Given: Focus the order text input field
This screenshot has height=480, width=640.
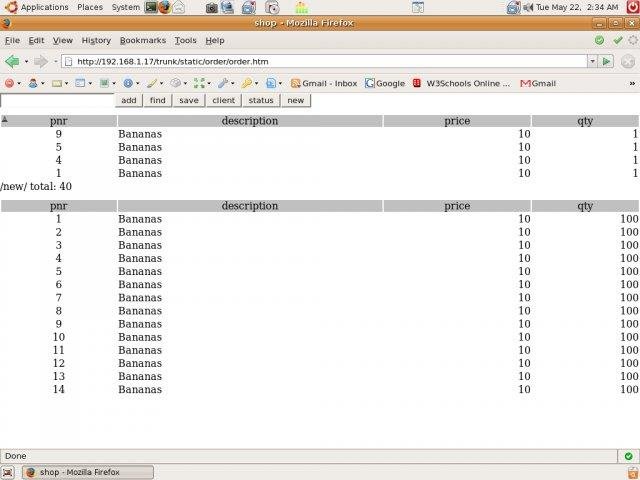Looking at the screenshot, I should [57, 100].
